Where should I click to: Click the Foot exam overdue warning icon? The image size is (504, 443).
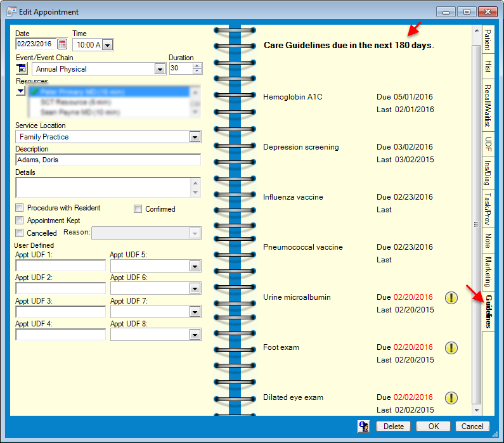[x=451, y=348]
